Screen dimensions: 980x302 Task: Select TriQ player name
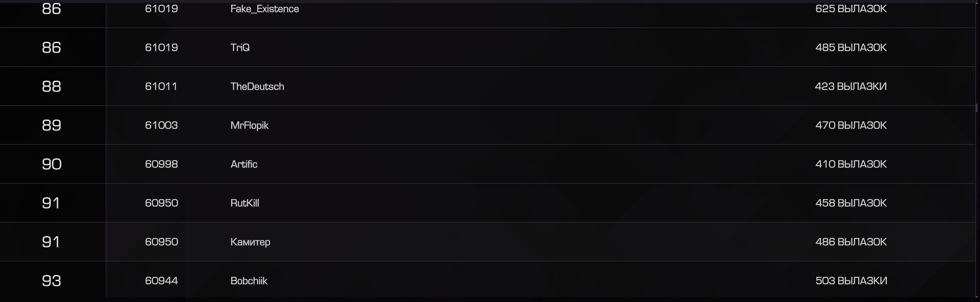[x=240, y=47]
